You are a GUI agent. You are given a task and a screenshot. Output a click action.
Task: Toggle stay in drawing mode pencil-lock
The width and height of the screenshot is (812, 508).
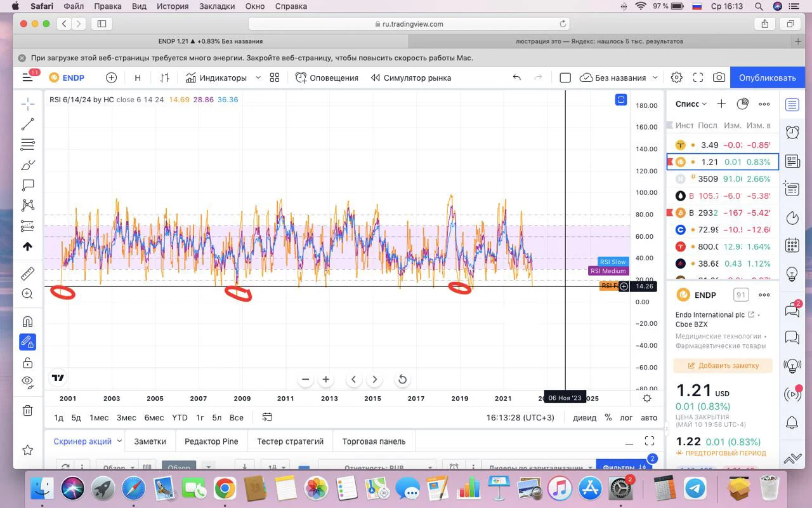click(x=28, y=342)
